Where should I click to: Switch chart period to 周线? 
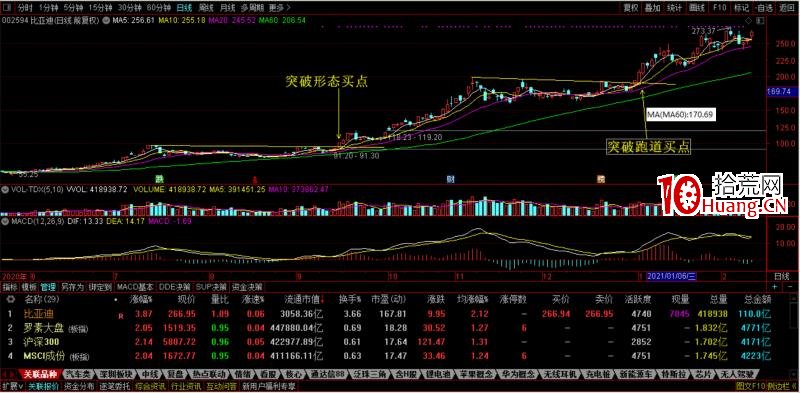[207, 8]
